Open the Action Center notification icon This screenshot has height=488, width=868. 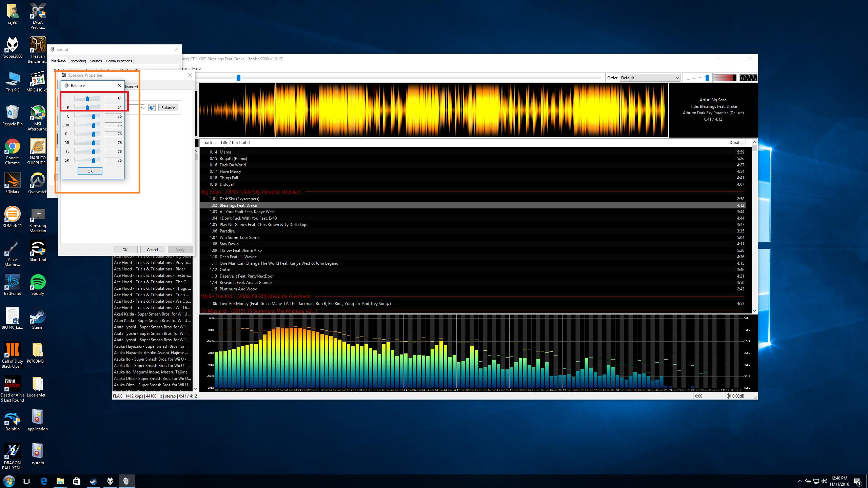pos(857,481)
